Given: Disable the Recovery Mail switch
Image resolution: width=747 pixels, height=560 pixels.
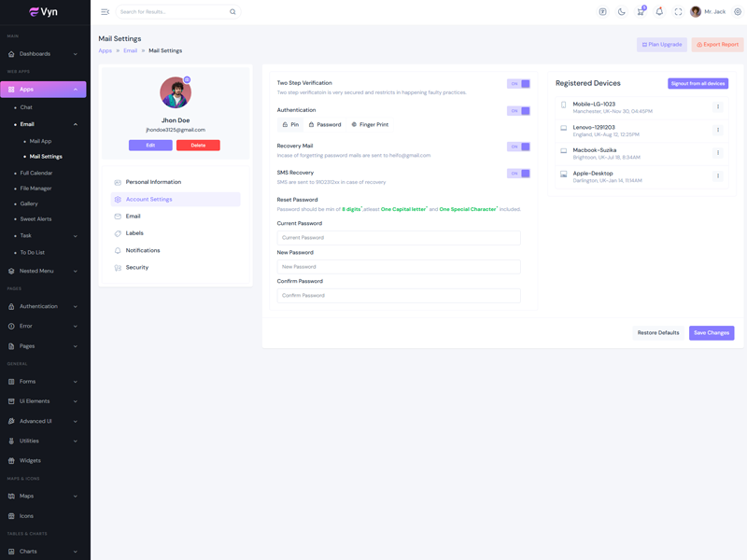Looking at the screenshot, I should click(518, 147).
